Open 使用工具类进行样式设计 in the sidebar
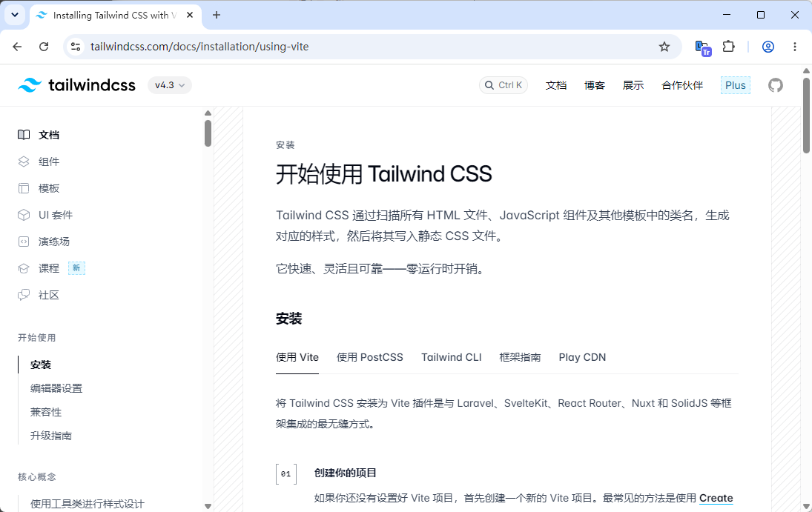Viewport: 812px width, 512px height. 87,504
